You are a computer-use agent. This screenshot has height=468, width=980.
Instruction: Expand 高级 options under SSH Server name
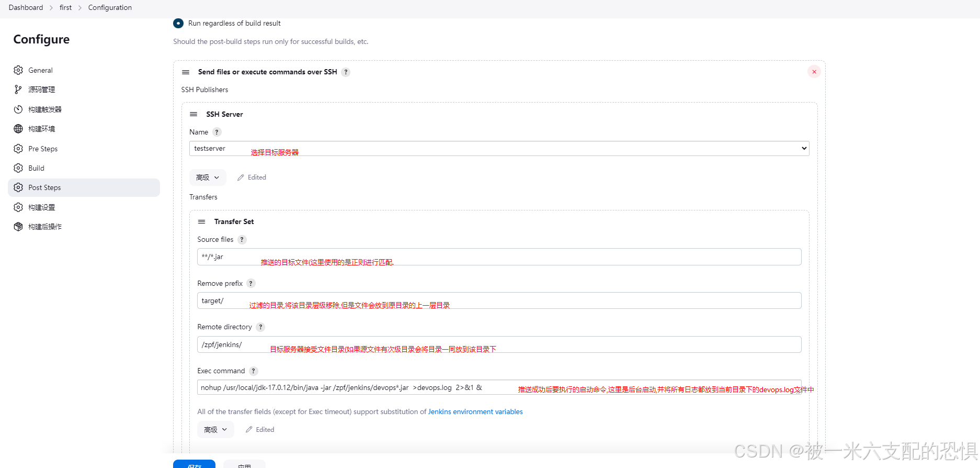click(208, 177)
